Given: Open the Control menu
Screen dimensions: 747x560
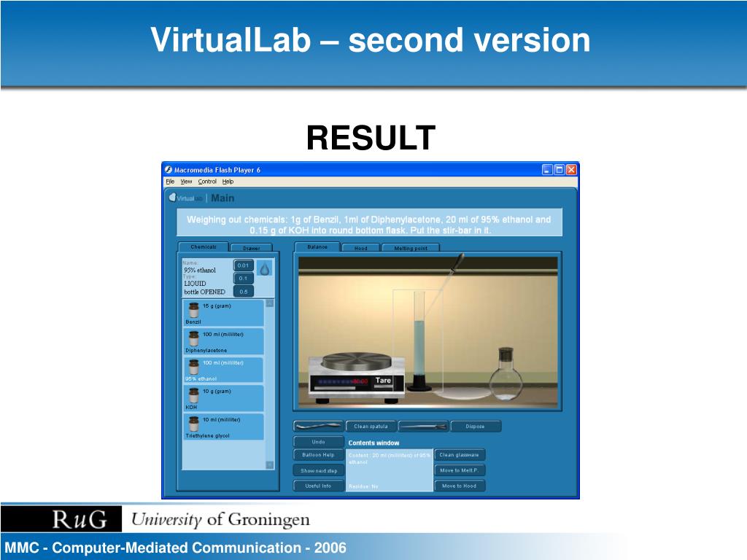Looking at the screenshot, I should pos(207,182).
